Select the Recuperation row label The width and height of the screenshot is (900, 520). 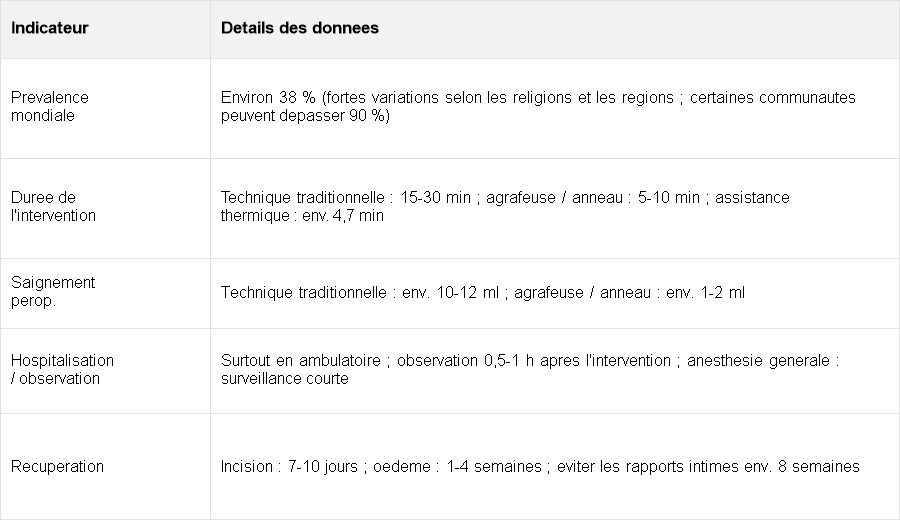[x=57, y=467]
